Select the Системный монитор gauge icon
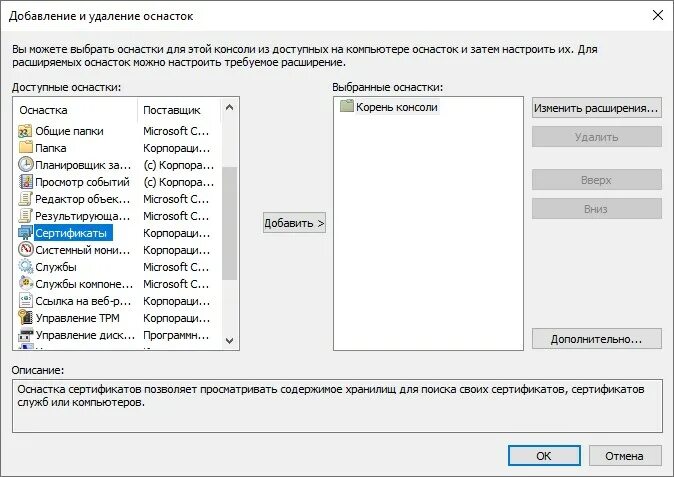 coord(25,250)
